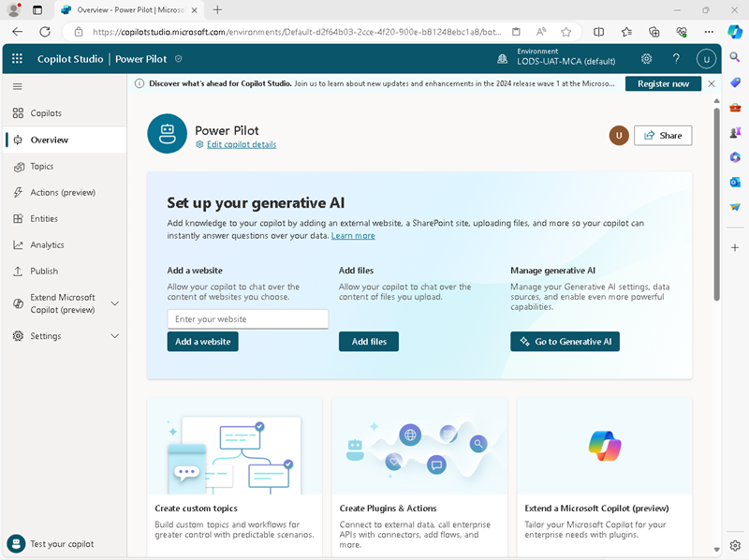Expand the Settings menu chevron
749x560 pixels.
point(114,336)
